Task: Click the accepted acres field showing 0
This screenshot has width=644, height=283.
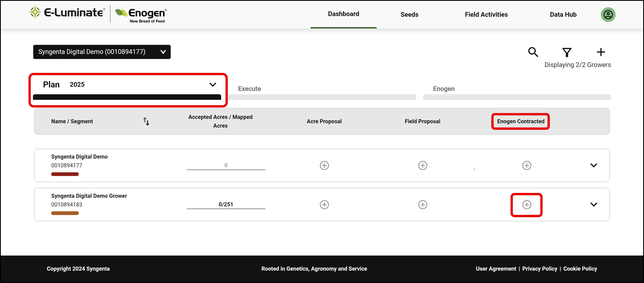Action: tap(226, 165)
